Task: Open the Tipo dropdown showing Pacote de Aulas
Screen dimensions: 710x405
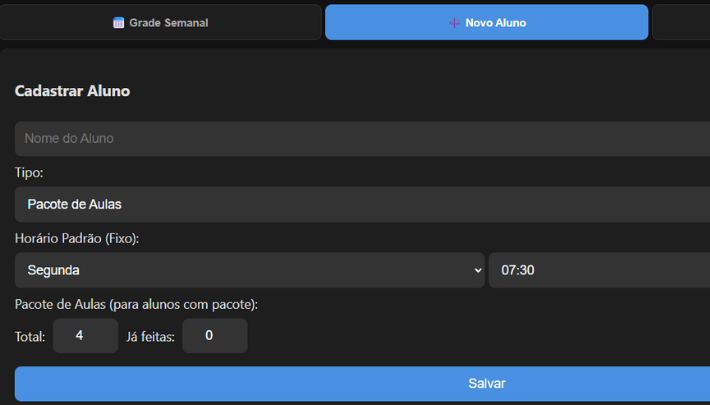Action: coord(360,204)
